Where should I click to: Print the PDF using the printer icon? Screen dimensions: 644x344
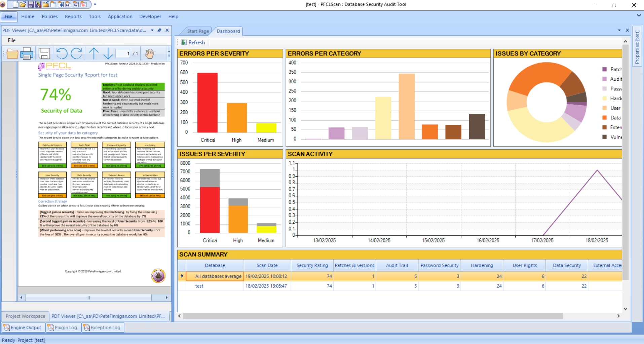[27, 53]
